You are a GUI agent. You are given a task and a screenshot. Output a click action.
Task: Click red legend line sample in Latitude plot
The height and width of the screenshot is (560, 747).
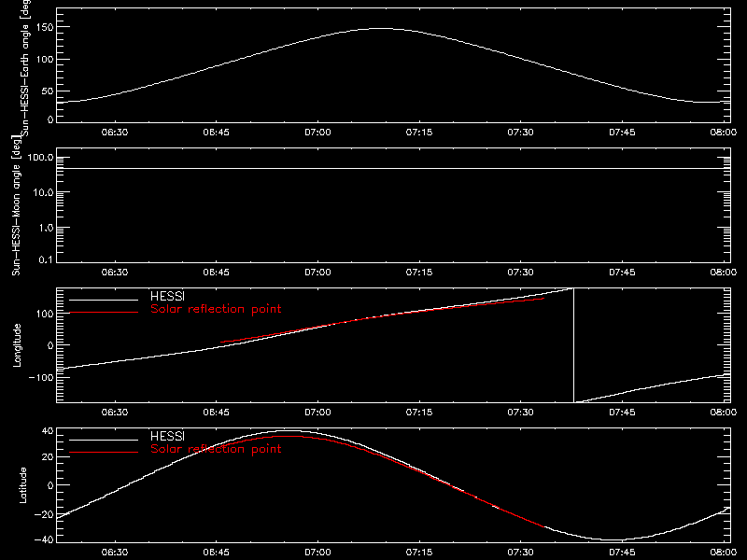[104, 452]
